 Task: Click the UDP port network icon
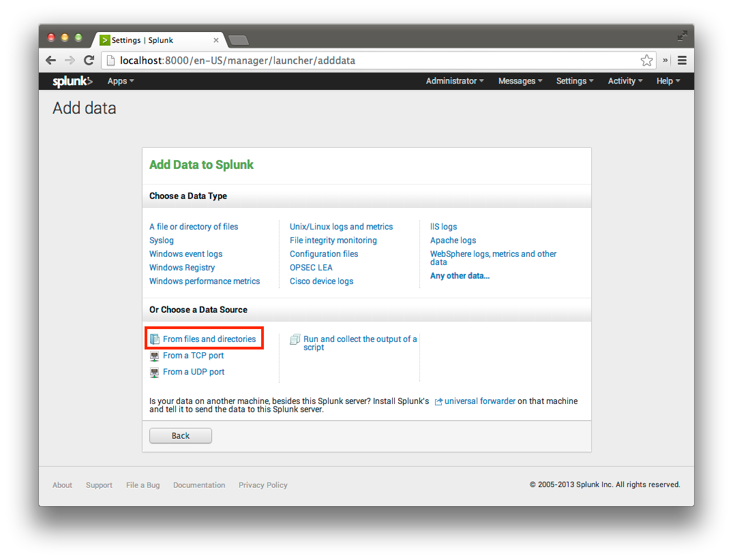click(x=154, y=373)
